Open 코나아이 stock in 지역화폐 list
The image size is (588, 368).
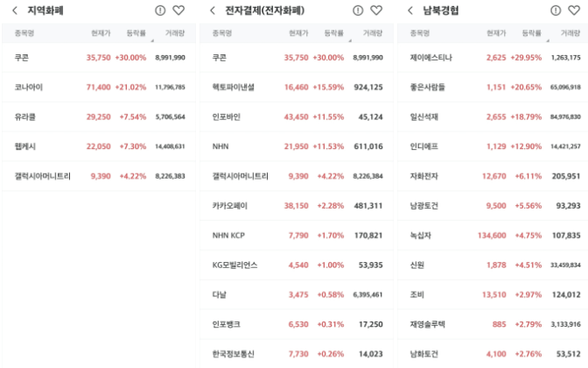tap(99, 87)
